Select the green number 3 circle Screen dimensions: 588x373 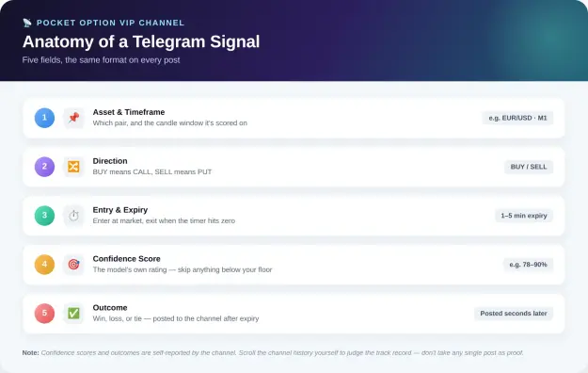tap(44, 216)
